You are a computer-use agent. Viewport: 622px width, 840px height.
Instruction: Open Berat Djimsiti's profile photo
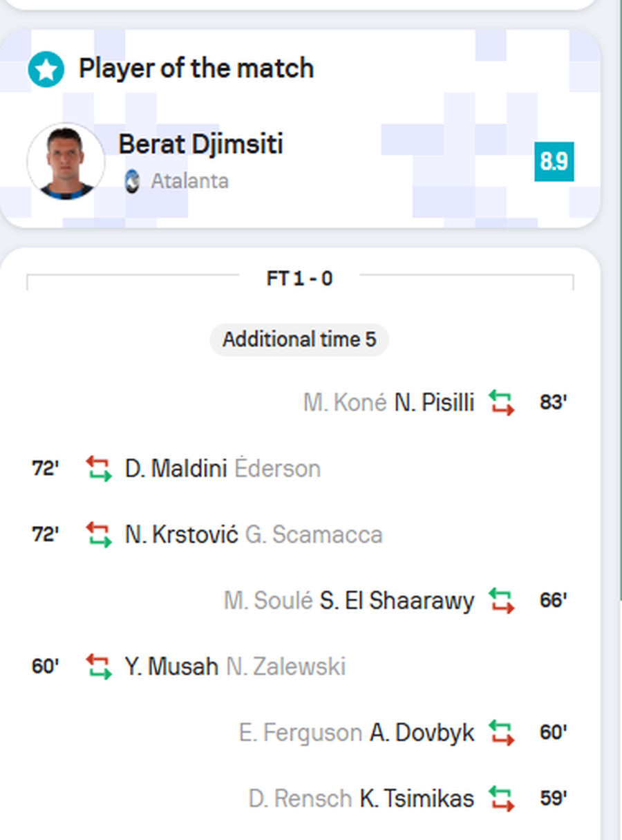coord(66,162)
